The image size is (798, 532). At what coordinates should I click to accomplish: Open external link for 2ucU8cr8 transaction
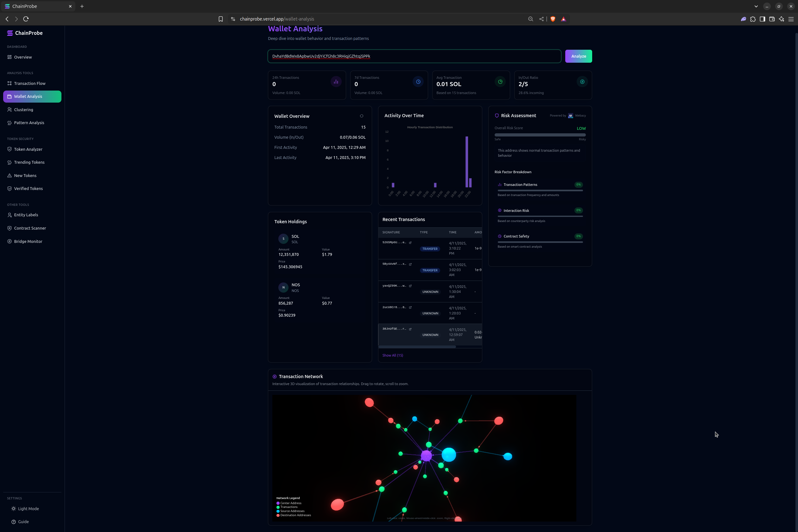(410, 307)
